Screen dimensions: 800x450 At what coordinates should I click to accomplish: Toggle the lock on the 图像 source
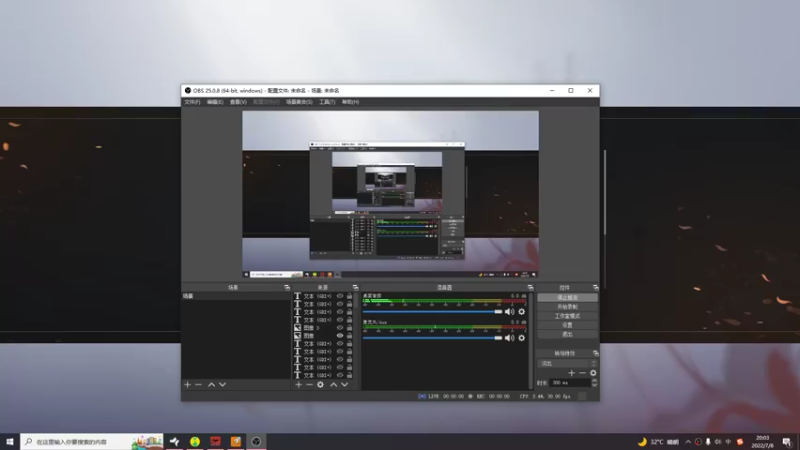point(349,336)
